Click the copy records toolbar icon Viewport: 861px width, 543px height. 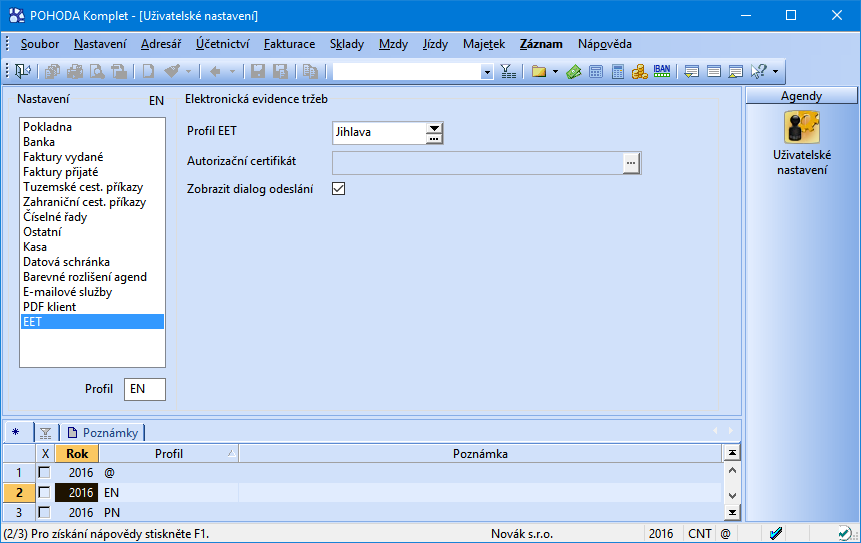pos(53,71)
